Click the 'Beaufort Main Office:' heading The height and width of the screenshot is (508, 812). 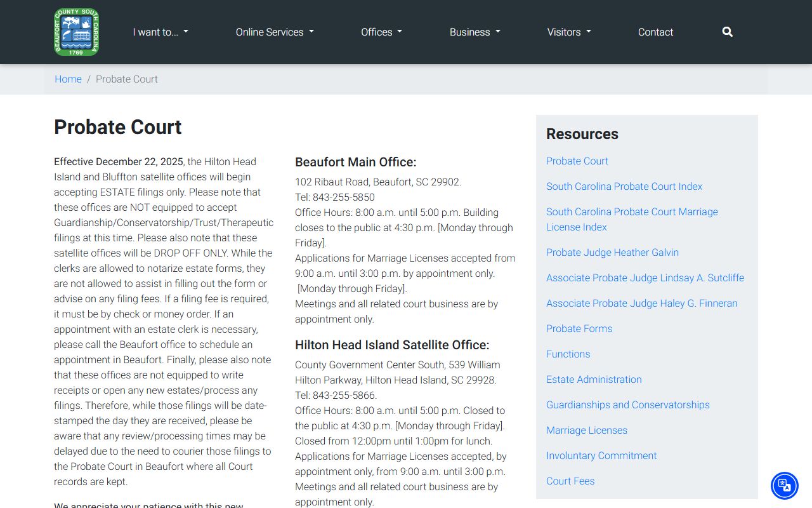tap(356, 162)
